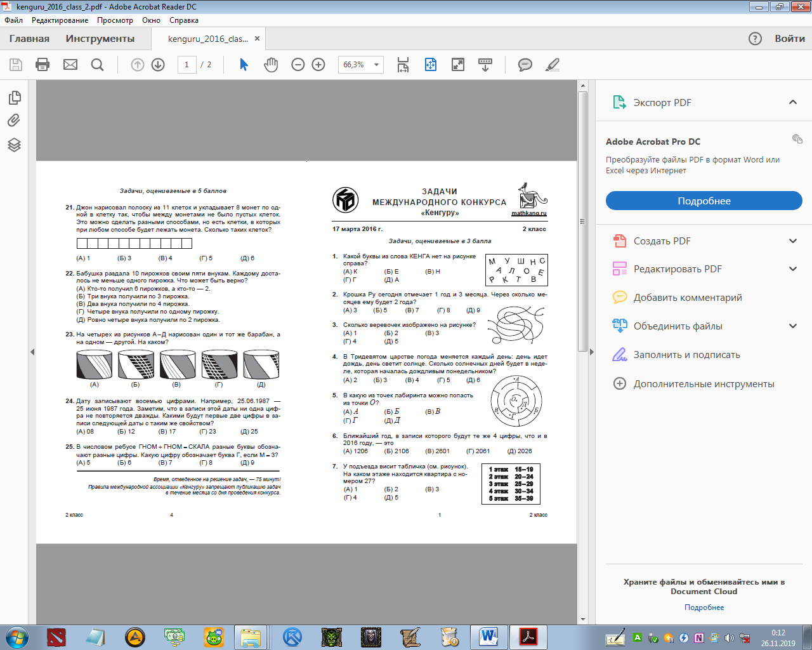Viewport: 812px width, 650px height.
Task: Expand the Создать PDF section
Action: (x=793, y=241)
